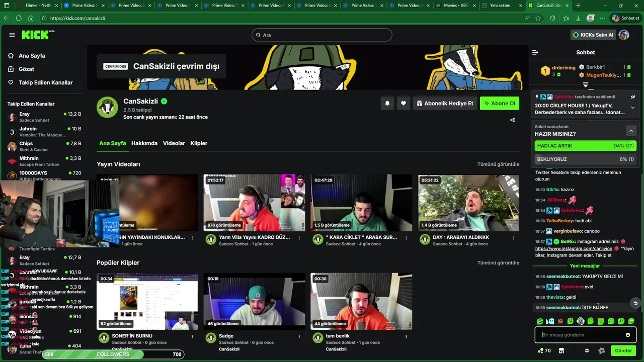Open the Kick shop icon below chat
This screenshot has height=362, width=644.
(x=561, y=350)
